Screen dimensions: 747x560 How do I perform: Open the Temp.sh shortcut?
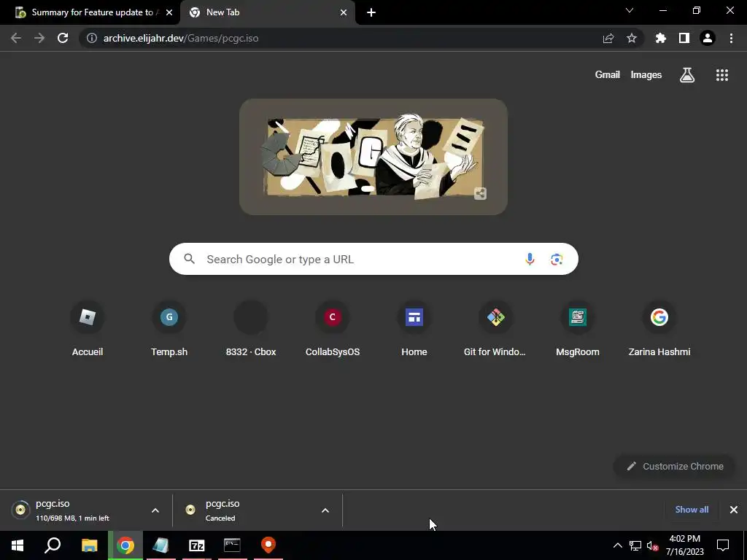169,329
